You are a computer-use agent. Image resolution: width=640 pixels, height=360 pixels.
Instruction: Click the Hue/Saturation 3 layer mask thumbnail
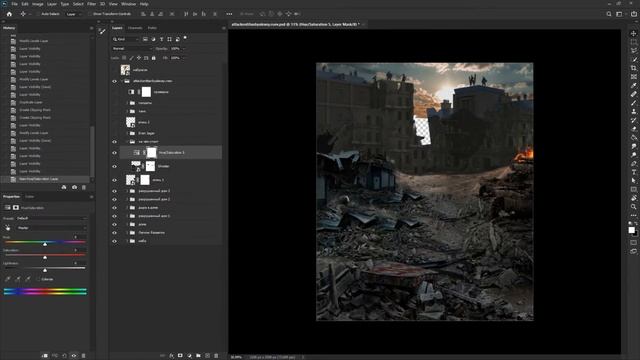click(x=151, y=153)
